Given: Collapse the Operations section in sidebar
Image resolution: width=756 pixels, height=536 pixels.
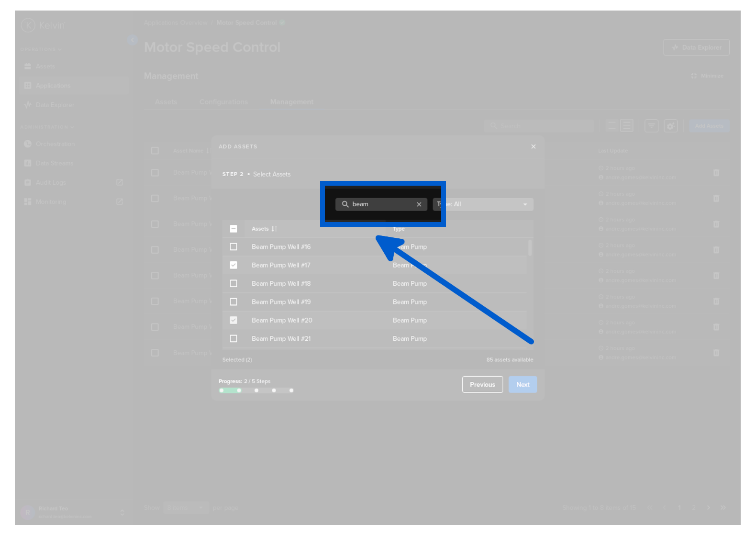Looking at the screenshot, I should pos(41,49).
